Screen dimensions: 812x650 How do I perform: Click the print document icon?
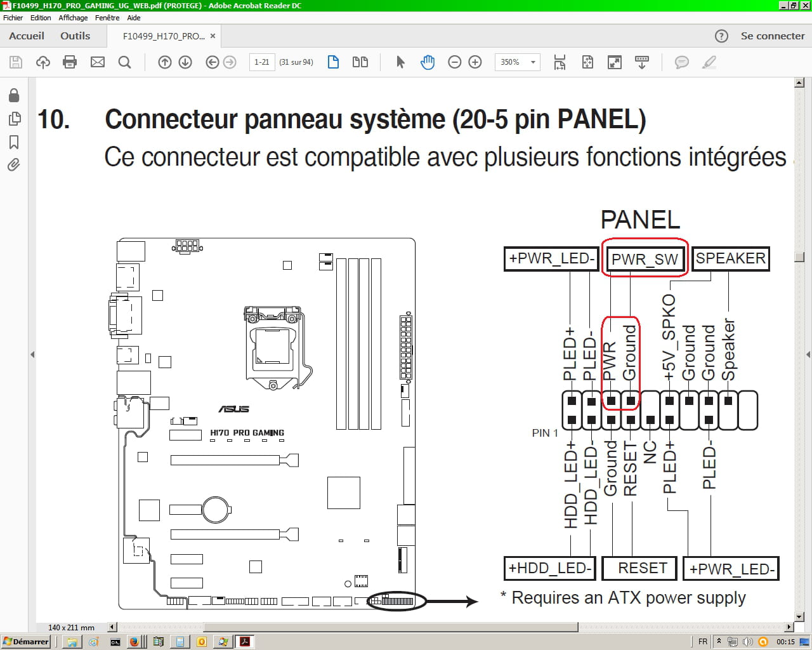[x=70, y=62]
